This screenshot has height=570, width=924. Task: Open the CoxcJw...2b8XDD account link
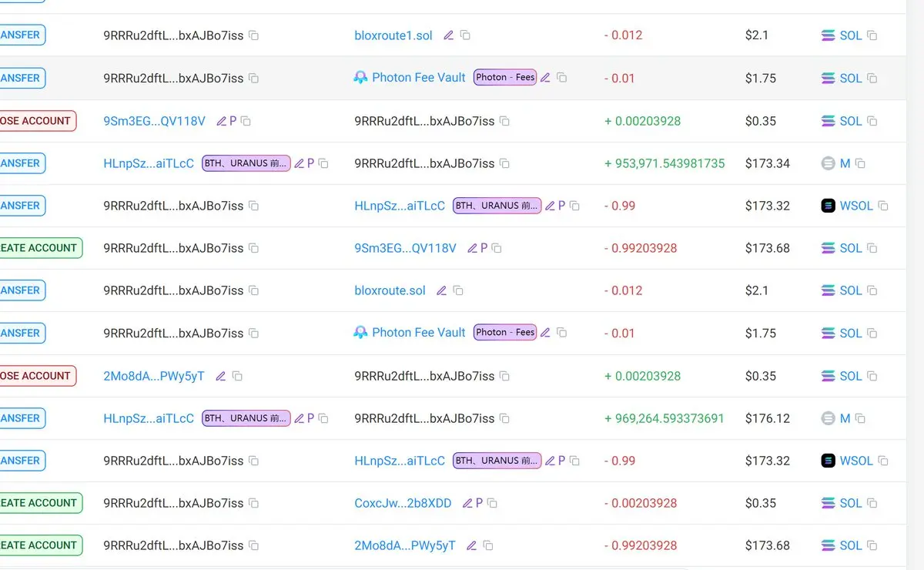point(403,503)
